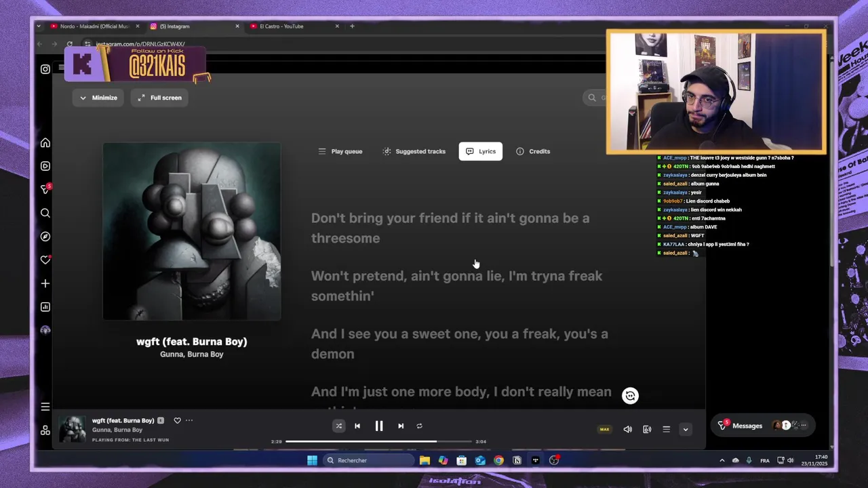Jump to lyric "Won't pretend, ain't gonna lie"
The width and height of the screenshot is (868, 488).
(456, 285)
